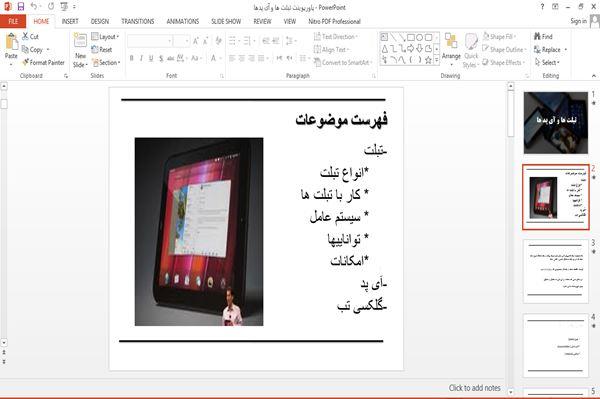
Task: Switch to the TRANSITIONS tab
Action: 138,21
